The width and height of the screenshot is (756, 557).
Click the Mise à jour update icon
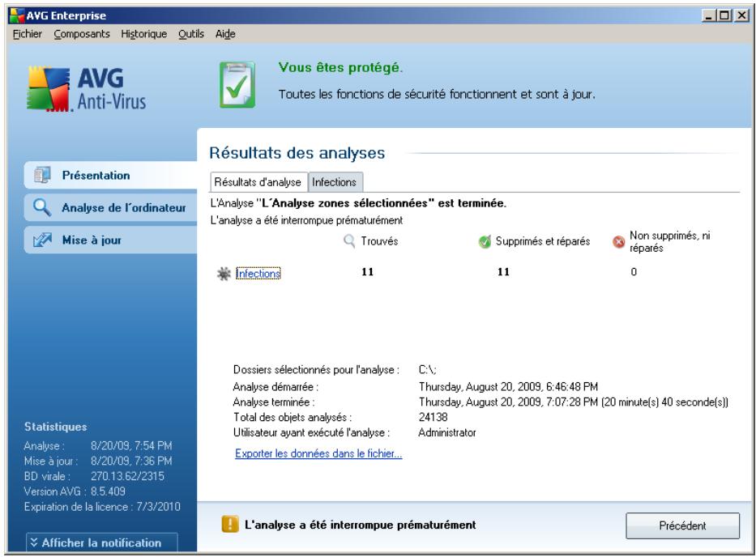tap(42, 240)
